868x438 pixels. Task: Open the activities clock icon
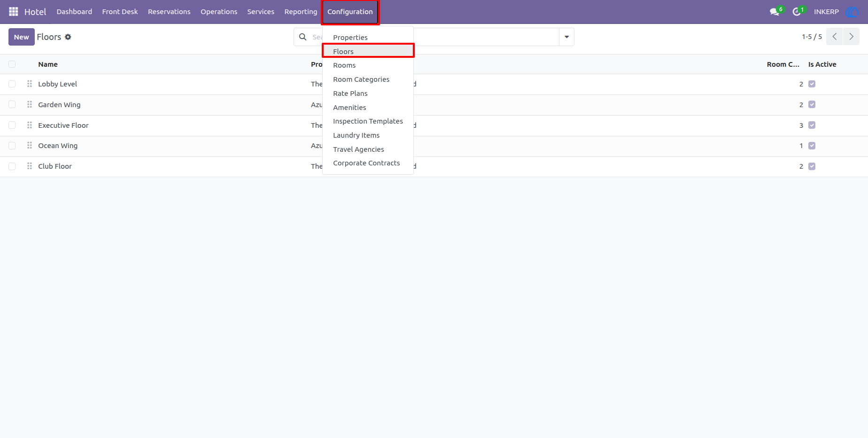click(x=797, y=12)
